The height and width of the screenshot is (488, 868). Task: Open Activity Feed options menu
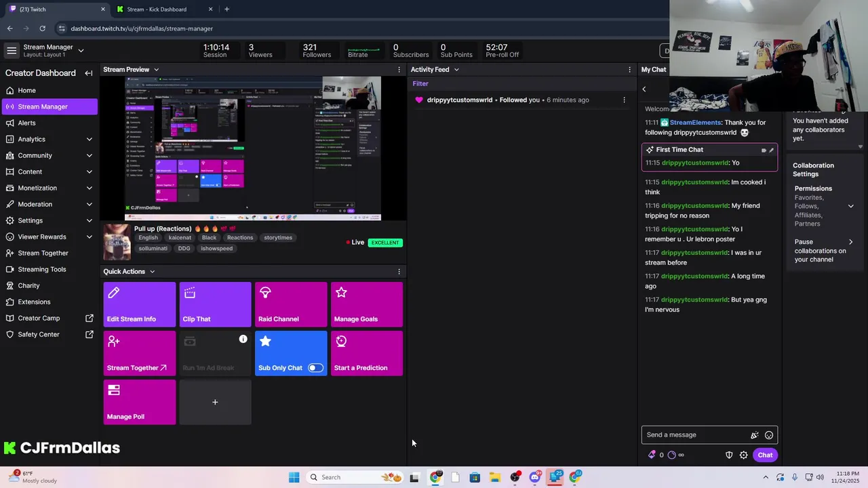629,70
